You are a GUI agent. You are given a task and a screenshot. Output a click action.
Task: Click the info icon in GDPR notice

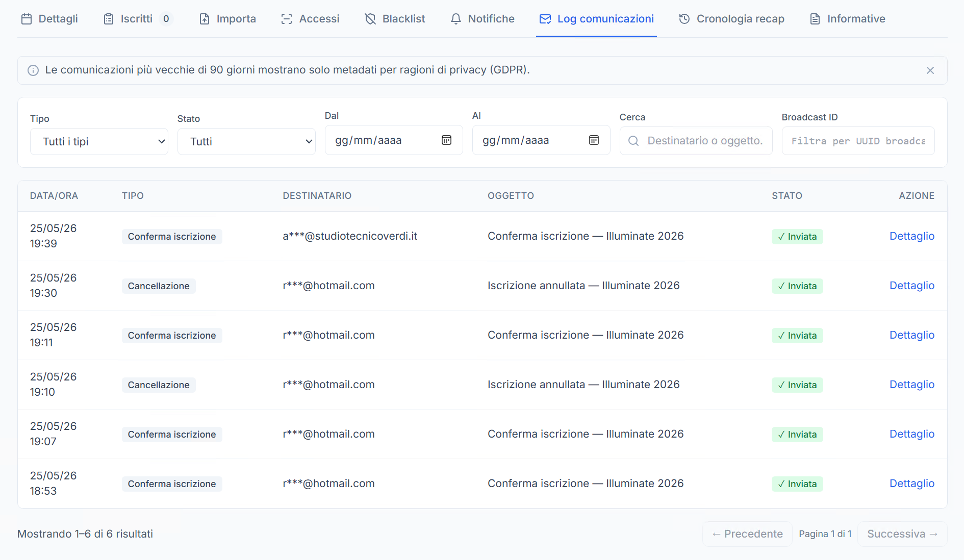(33, 70)
